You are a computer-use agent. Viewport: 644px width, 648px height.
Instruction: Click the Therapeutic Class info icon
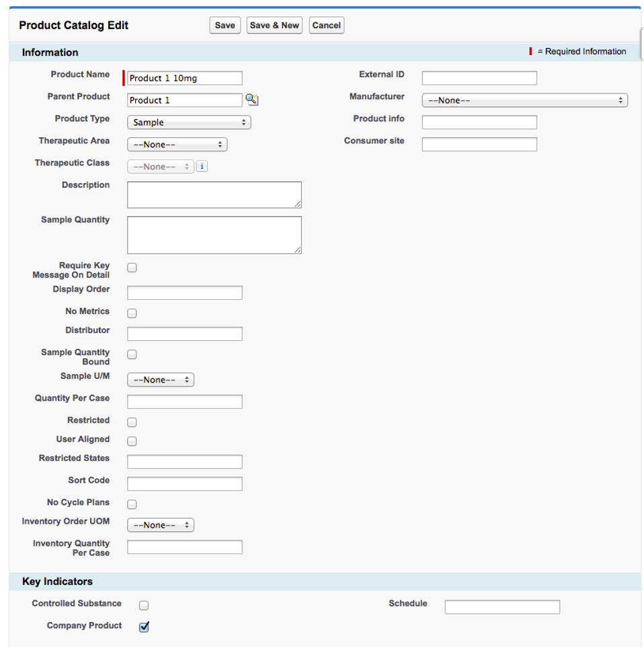point(202,166)
